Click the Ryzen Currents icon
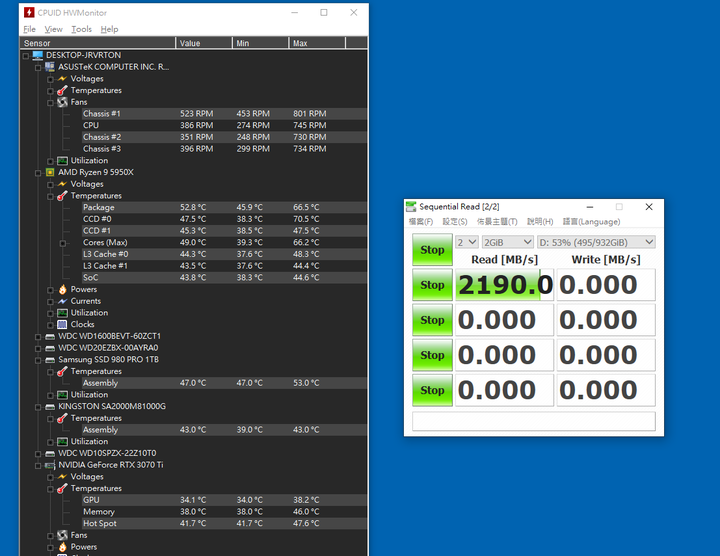This screenshot has height=556, width=720. (x=62, y=301)
